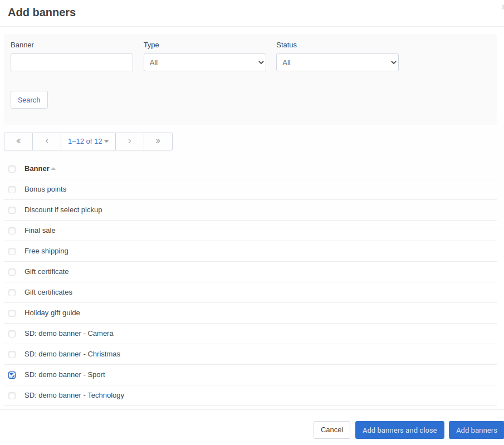Focus the Banner search text field
Screen dimensions: 504x445
(x=72, y=62)
